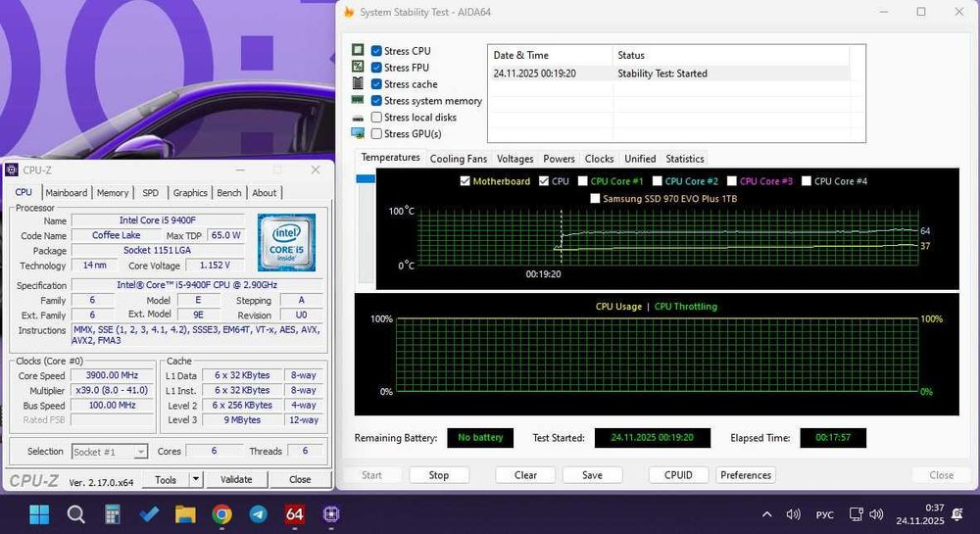Open the SPD tab in CPU-Z

pos(150,193)
